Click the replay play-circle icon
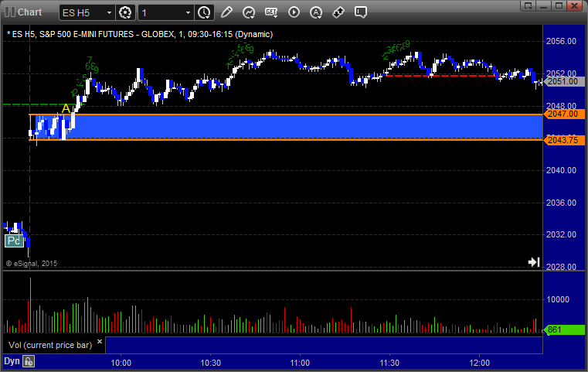588x372 pixels. 293,12
